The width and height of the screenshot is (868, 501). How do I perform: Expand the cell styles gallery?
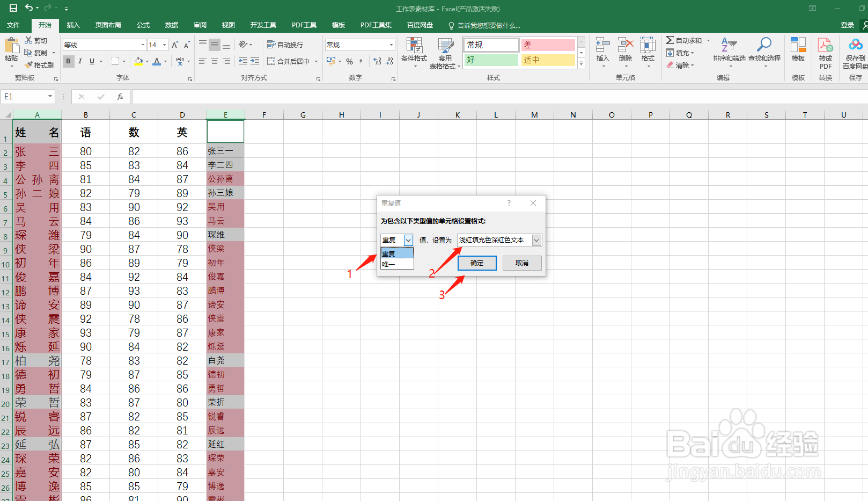pyautogui.click(x=581, y=63)
